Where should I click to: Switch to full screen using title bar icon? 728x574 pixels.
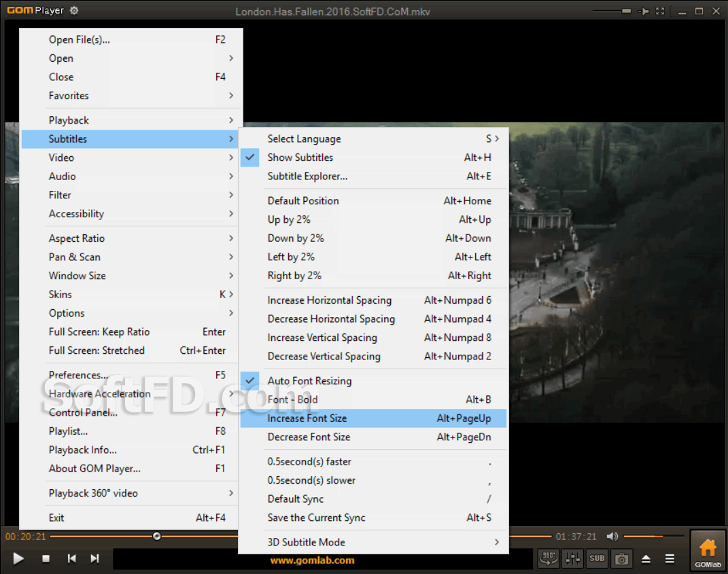660,11
